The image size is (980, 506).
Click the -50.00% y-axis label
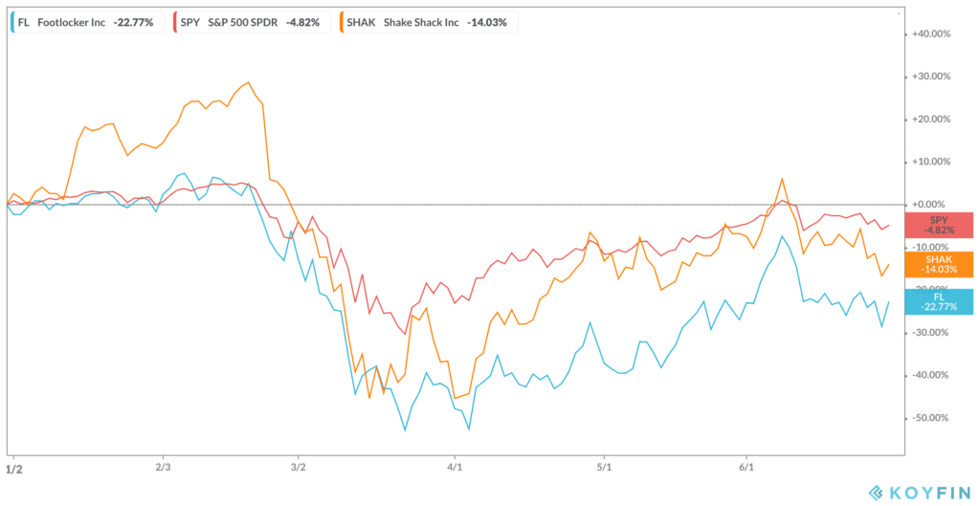pos(931,417)
